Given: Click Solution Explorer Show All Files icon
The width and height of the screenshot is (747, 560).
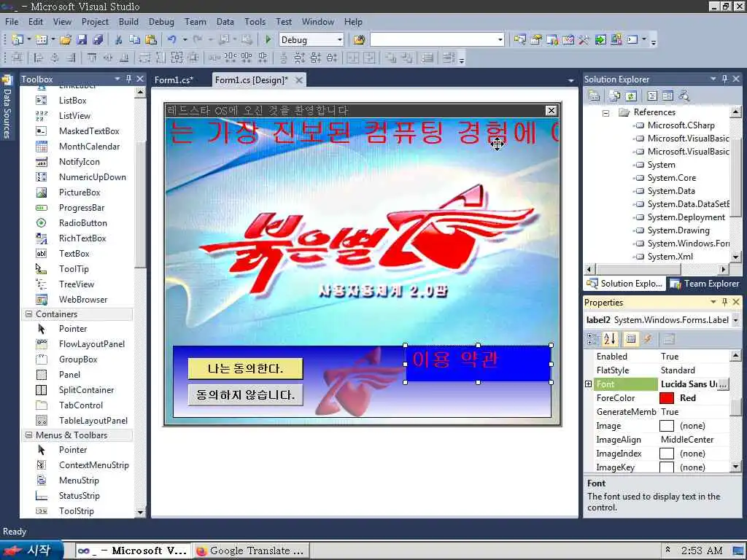Looking at the screenshot, I should coord(614,96).
